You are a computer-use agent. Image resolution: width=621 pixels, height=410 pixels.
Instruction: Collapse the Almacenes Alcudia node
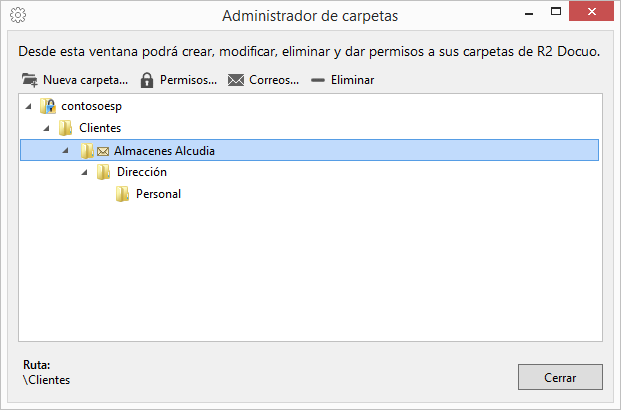tap(65, 150)
